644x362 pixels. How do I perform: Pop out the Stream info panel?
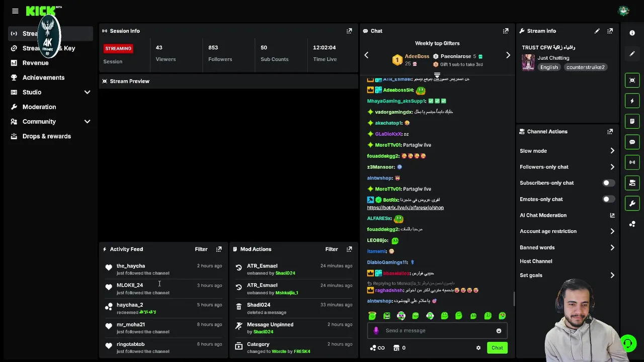click(610, 31)
